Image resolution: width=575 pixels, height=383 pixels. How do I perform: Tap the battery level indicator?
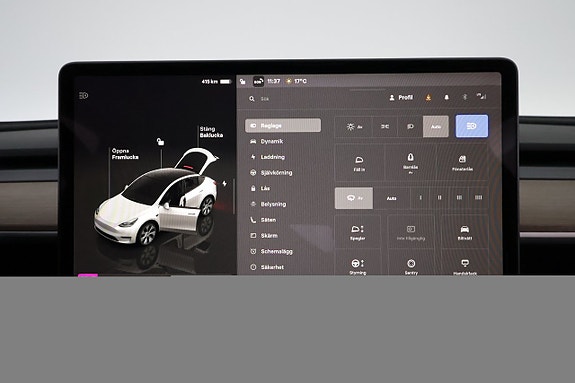click(x=226, y=81)
